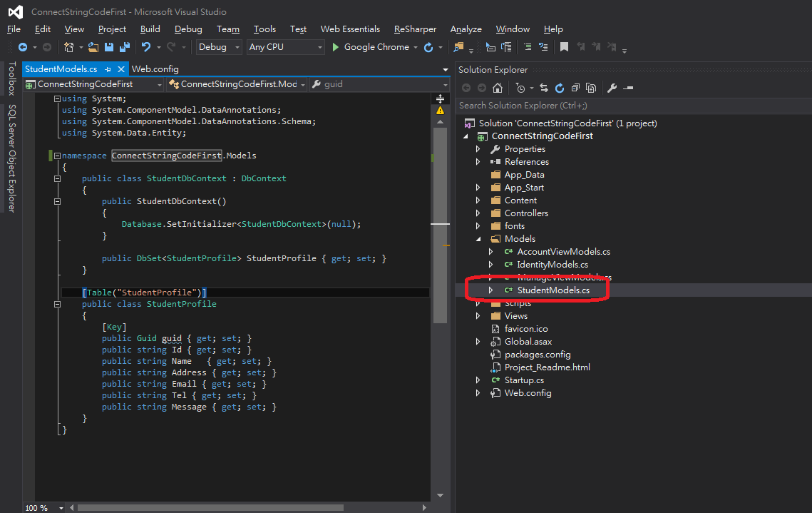Select Project_Readme.html in Solution Explorer
The image size is (812, 513).
point(548,367)
